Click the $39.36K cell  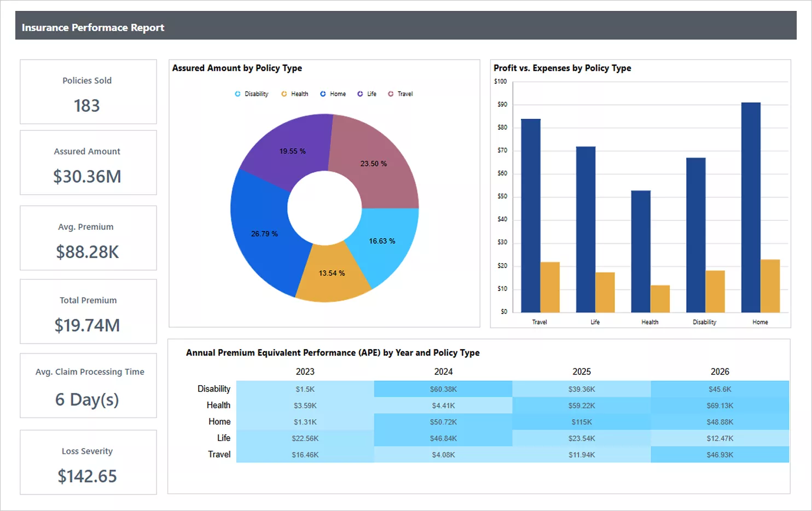[x=582, y=389]
